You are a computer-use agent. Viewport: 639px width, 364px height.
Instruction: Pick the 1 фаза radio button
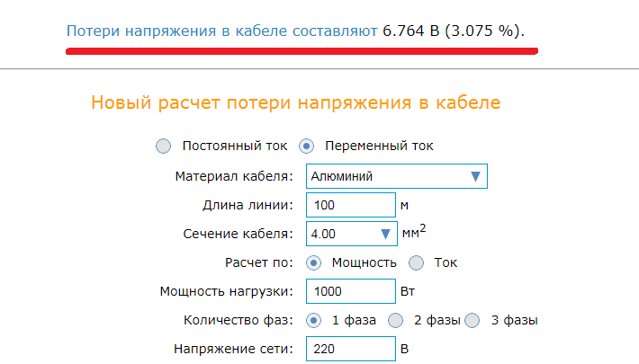[x=314, y=320]
